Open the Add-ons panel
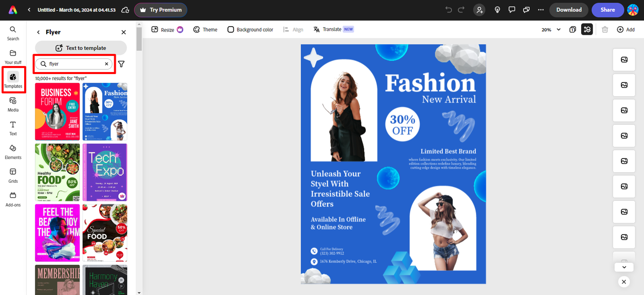 (x=13, y=199)
